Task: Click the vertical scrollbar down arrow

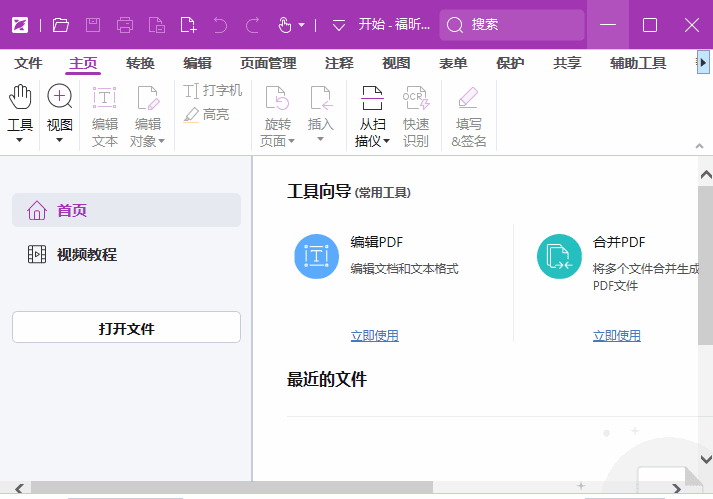Action: tap(706, 459)
